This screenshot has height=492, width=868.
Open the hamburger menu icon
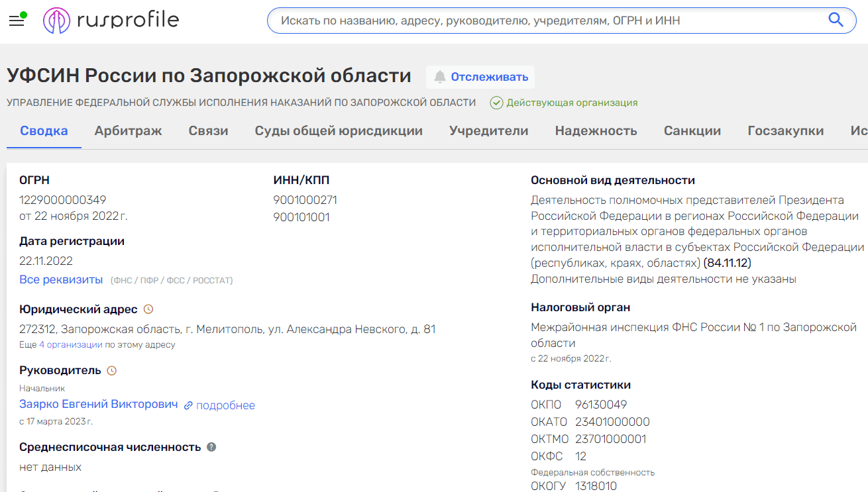pos(16,20)
